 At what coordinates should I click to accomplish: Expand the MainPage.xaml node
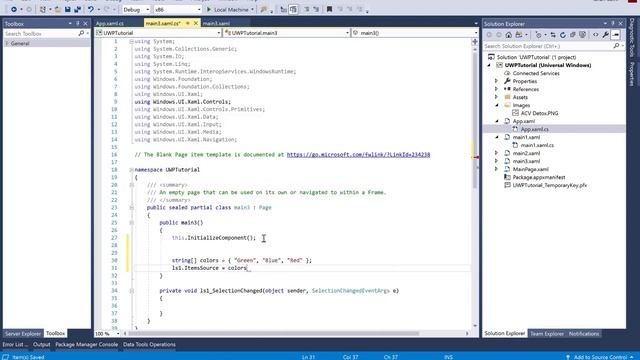coord(496,169)
